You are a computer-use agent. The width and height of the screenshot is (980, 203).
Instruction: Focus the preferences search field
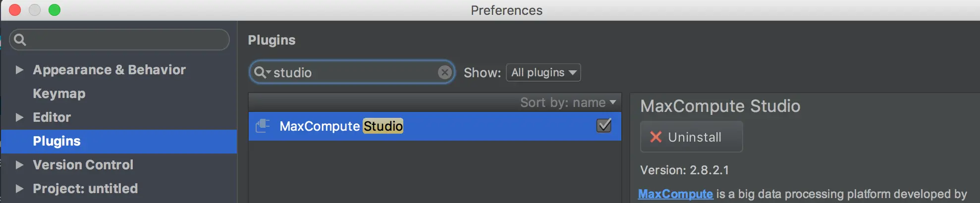124,40
